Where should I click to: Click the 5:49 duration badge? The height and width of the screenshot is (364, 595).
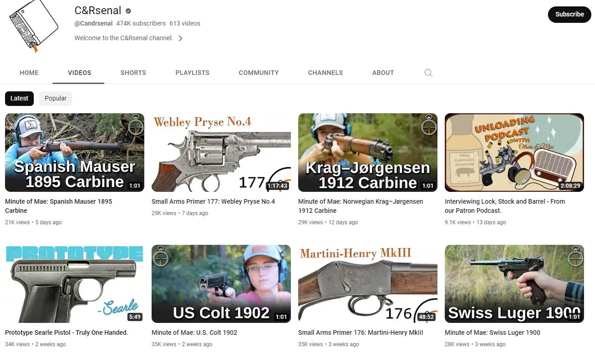pyautogui.click(x=135, y=317)
